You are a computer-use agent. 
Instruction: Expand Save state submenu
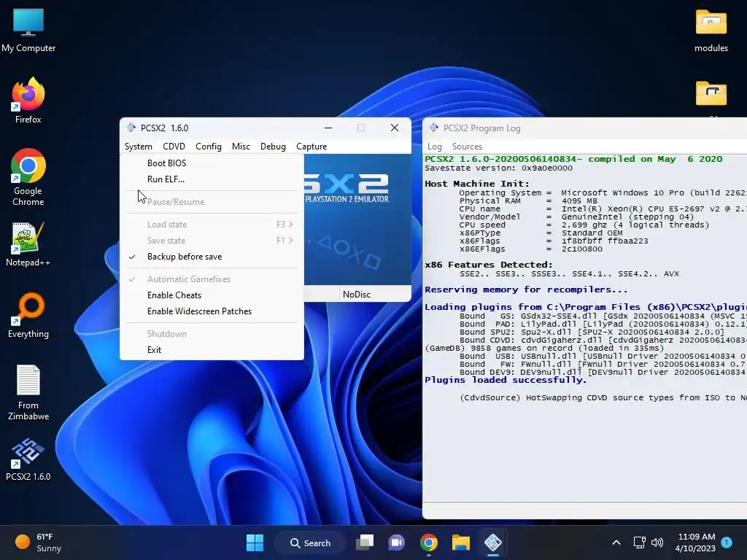pos(212,241)
